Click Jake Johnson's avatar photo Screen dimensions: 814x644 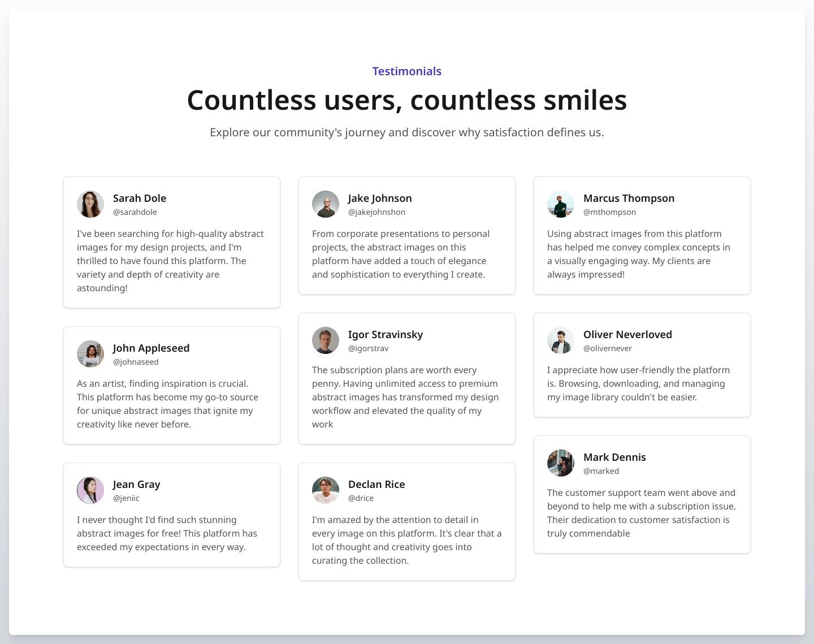[x=326, y=204]
